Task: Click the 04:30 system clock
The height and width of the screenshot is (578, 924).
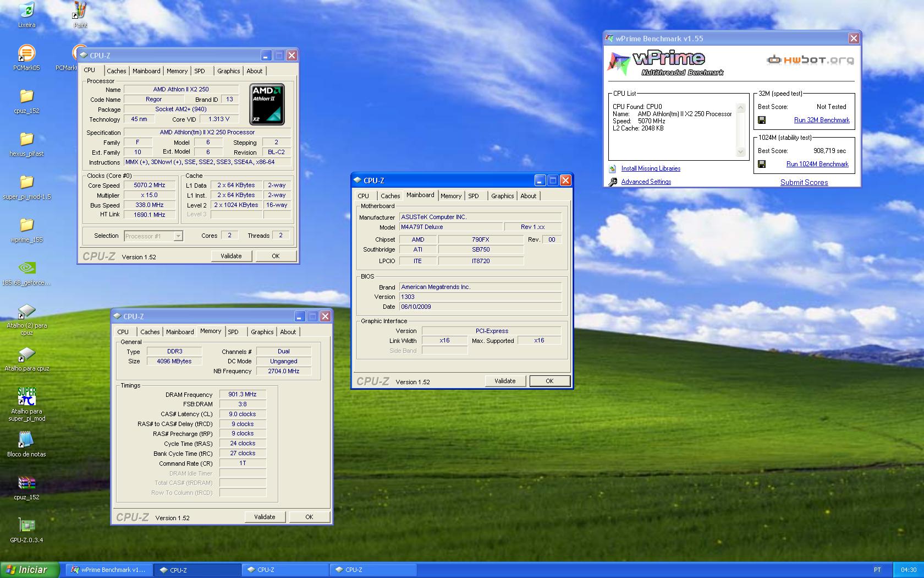Action: [x=909, y=570]
